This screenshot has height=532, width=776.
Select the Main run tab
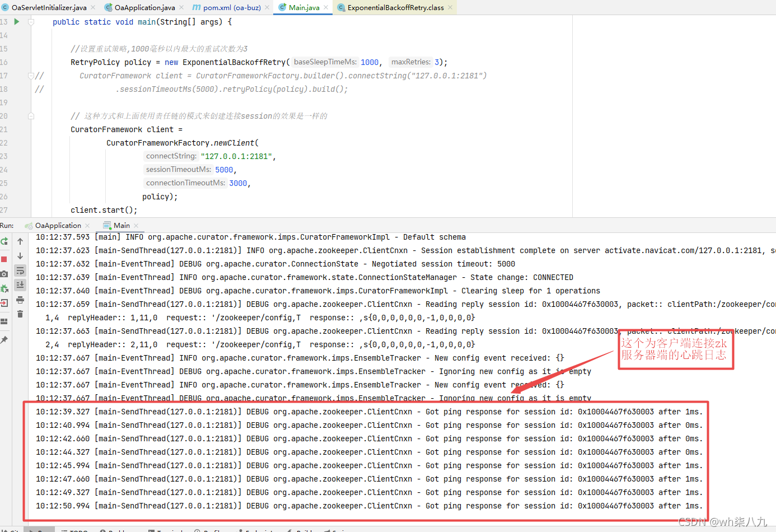pyautogui.click(x=121, y=225)
